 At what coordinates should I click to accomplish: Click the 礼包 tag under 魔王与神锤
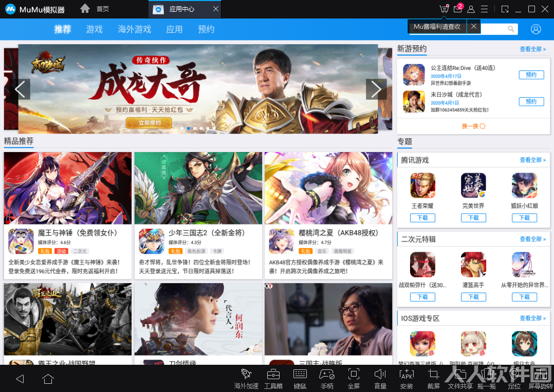point(45,251)
